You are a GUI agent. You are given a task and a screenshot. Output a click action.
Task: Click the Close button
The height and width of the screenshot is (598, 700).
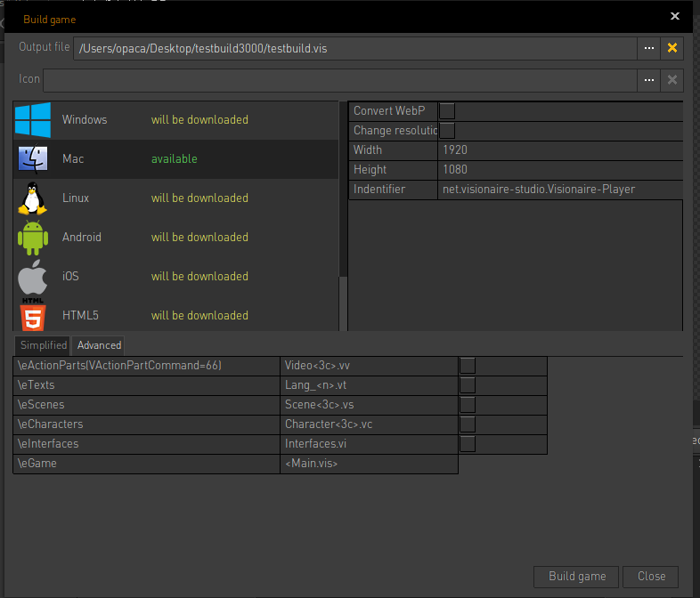[651, 577]
